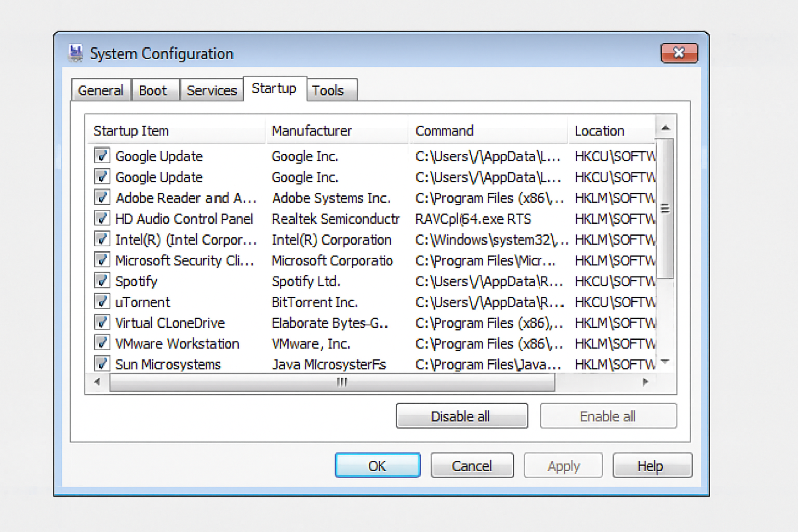Toggle the Microsoft Security Client checkbox
The image size is (798, 532).
pos(102,260)
